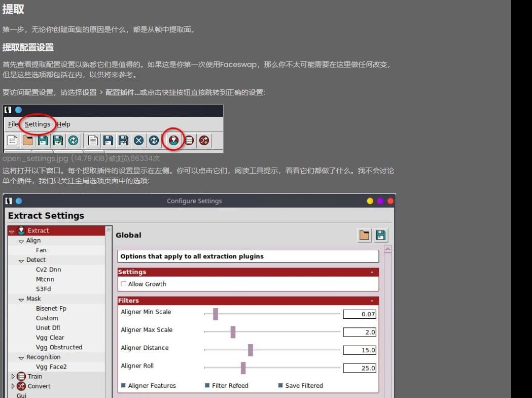
Task: Open the circled user settings toolbar icon
Action: point(173,141)
